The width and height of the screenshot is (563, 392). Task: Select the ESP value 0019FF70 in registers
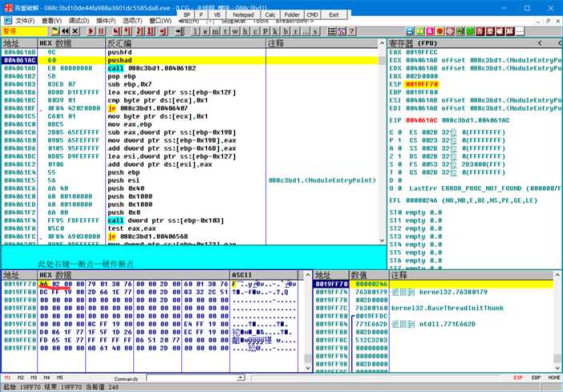coord(422,84)
